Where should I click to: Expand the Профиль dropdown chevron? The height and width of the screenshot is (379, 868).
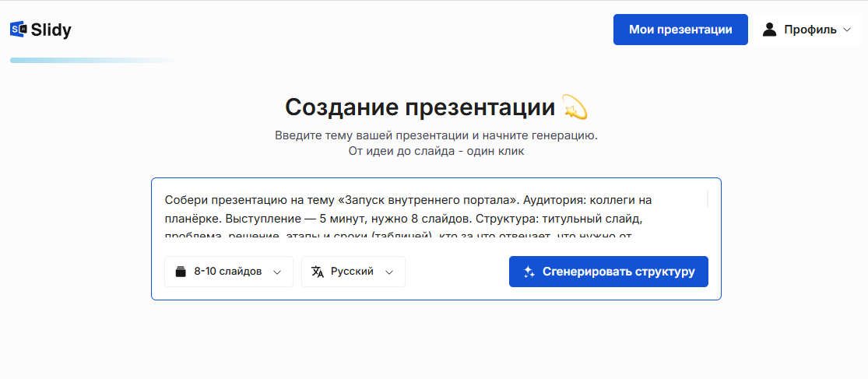click(846, 30)
